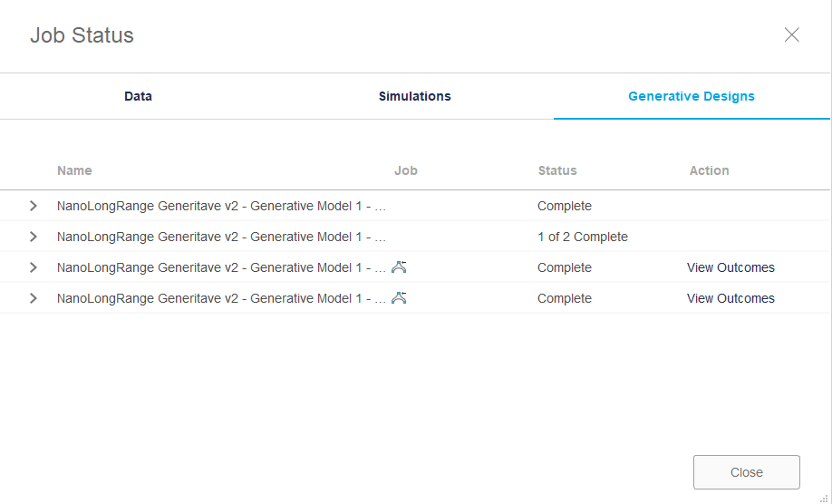
Task: Click View Outcomes in the bottom row
Action: point(730,298)
